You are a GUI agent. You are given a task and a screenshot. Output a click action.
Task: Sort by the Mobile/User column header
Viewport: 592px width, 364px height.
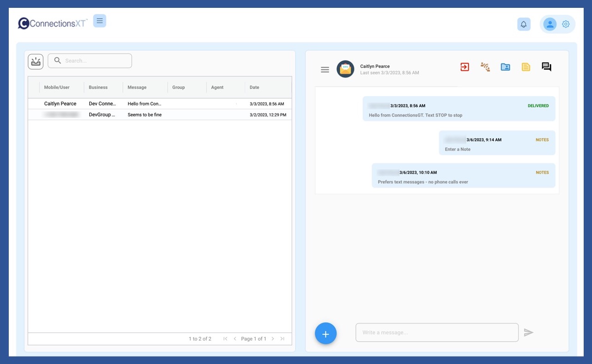click(57, 87)
